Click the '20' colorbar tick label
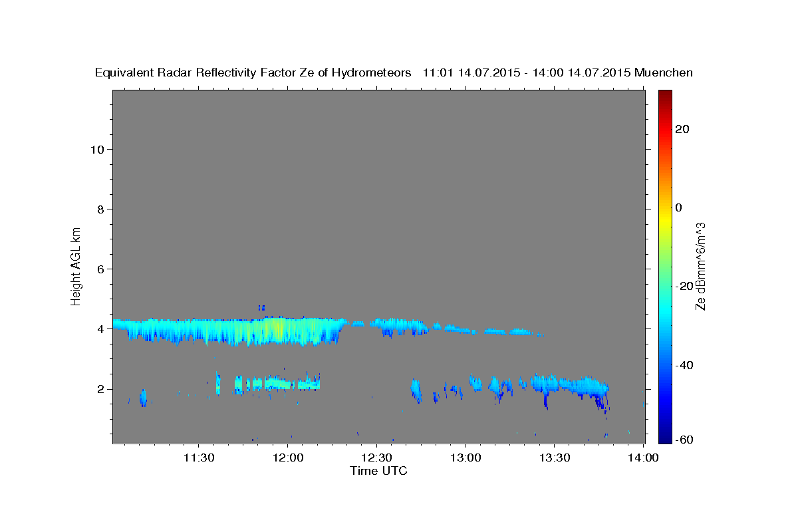The image size is (798, 532). [682, 129]
